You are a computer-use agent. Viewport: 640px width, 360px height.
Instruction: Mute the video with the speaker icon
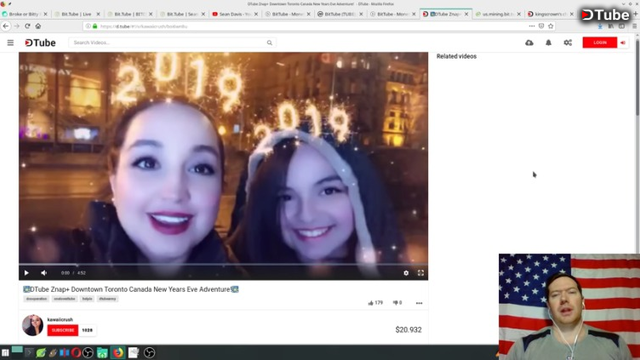tap(44, 273)
